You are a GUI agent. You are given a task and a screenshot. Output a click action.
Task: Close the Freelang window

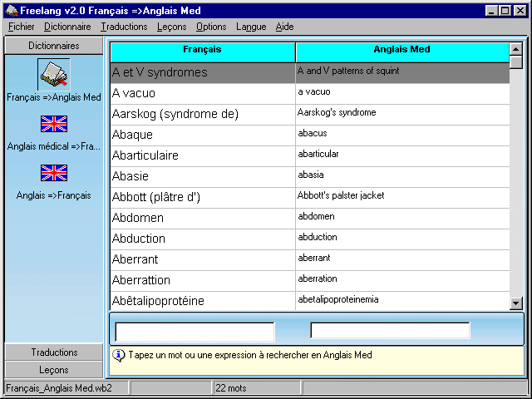(520, 11)
